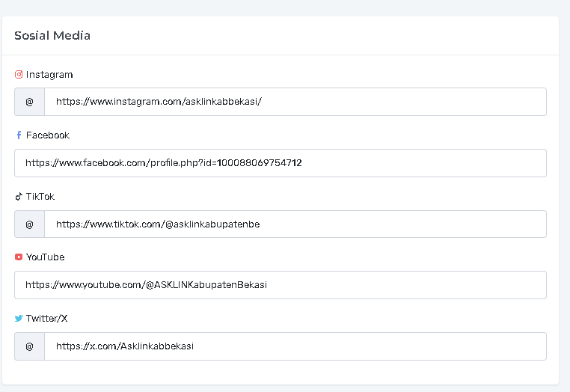The height and width of the screenshot is (392, 570).
Task: Click the Instagram logo icon
Action: pos(19,75)
